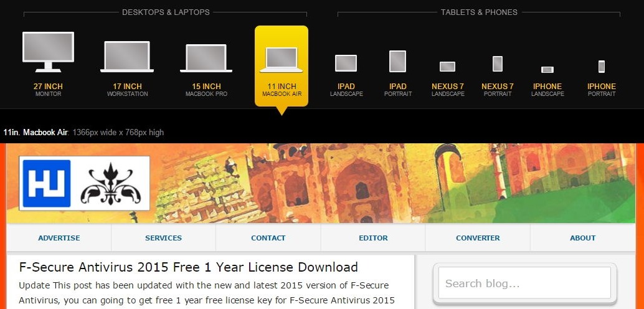Viewport: 644px width, 309px height.
Task: Click the 'IPAD' portrait label
Action: tap(398, 87)
